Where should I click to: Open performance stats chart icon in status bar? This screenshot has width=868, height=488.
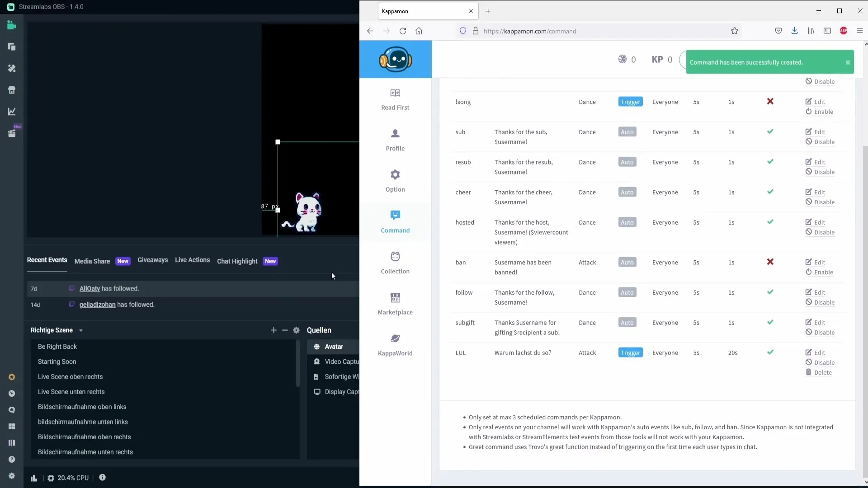click(x=34, y=478)
